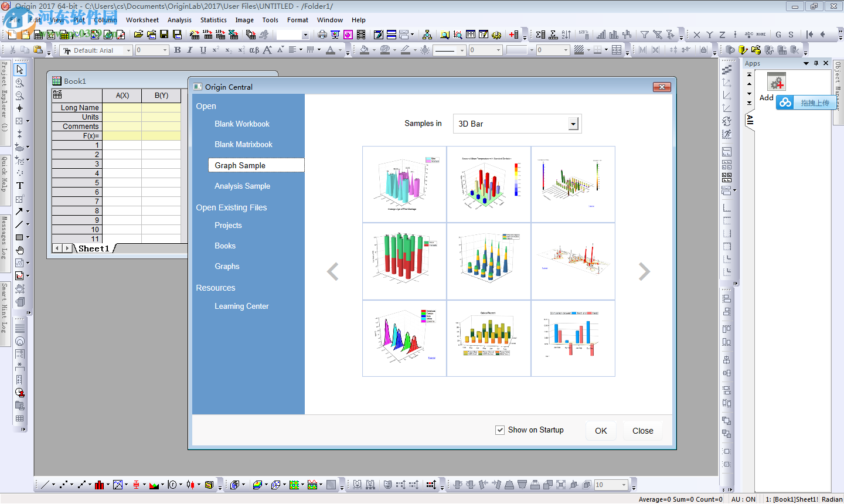844x504 pixels.
Task: Open the Samples in 3D Bar dropdown
Action: (573, 124)
